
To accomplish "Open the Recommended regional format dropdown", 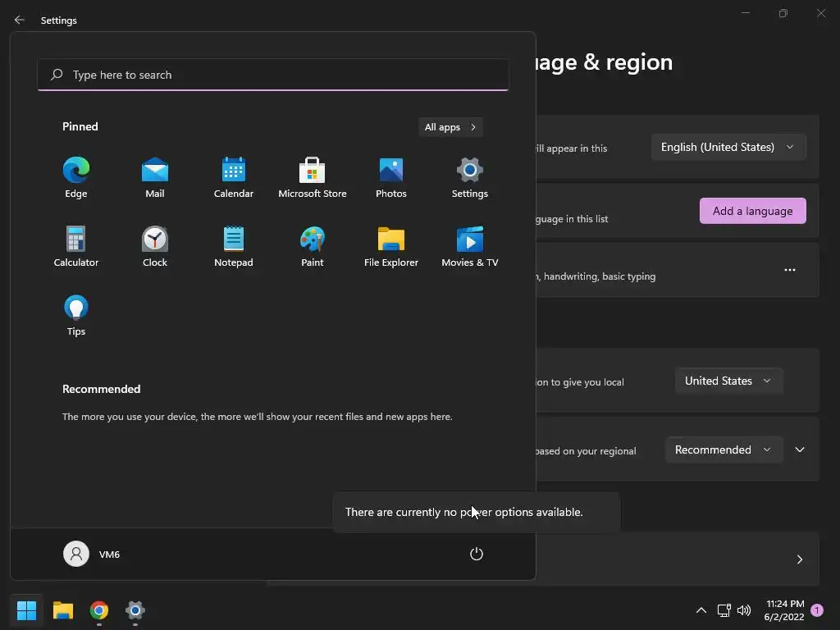I will 724,450.
